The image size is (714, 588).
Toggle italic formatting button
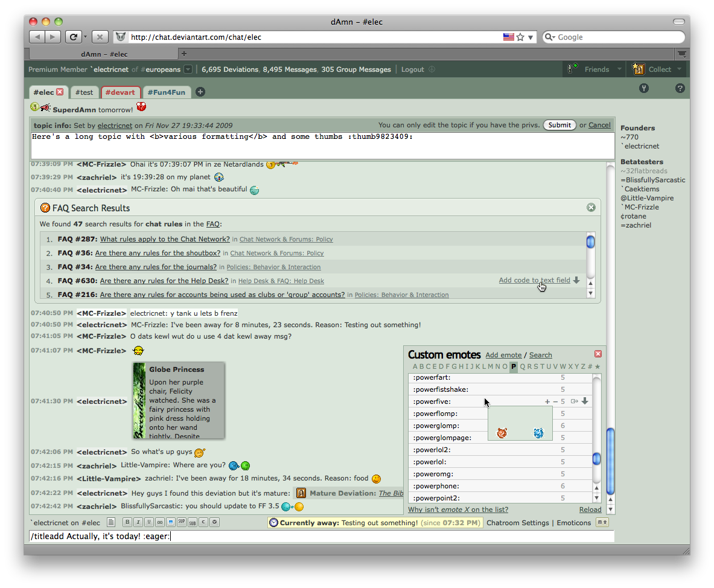tap(138, 522)
